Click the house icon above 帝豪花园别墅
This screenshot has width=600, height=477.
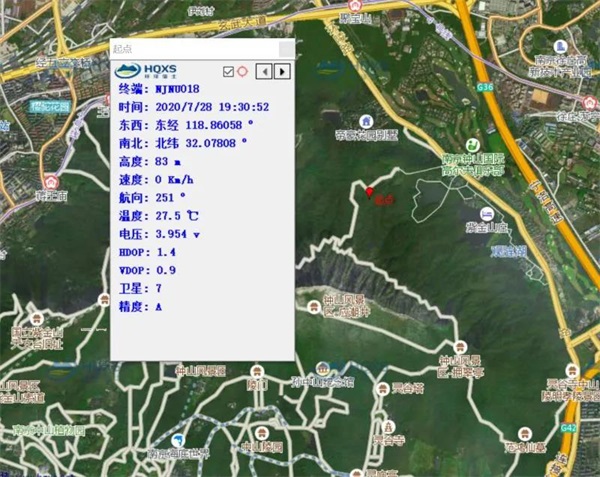coord(366,121)
